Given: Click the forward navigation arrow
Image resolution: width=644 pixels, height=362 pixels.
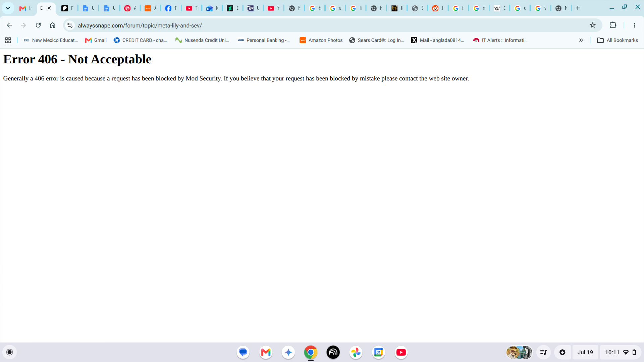Looking at the screenshot, I should click(23, 25).
